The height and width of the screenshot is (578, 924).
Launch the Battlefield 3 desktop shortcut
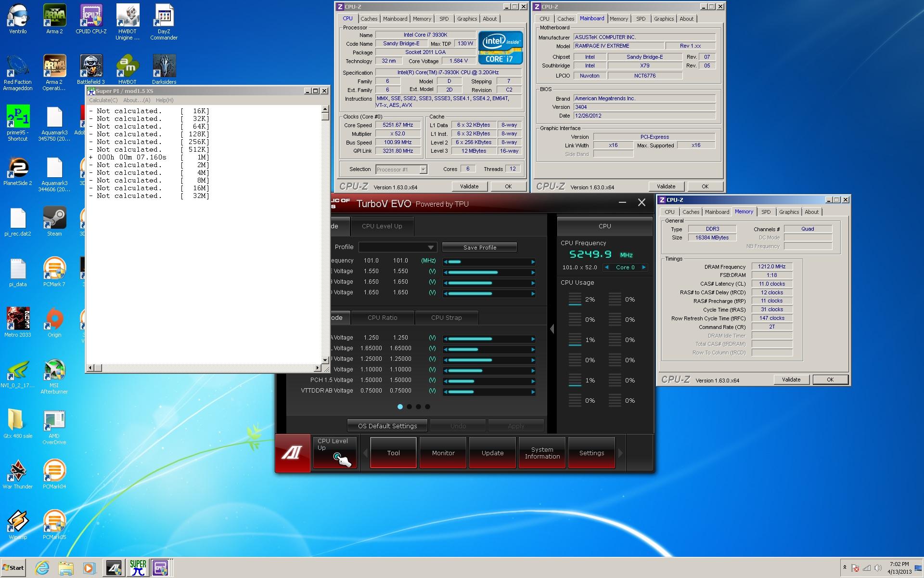point(91,69)
